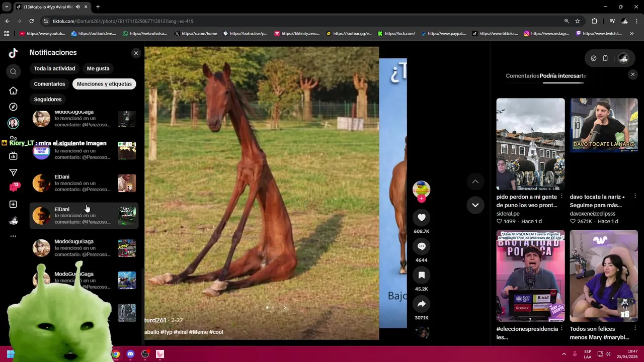Like the horse photo with heart icon

click(422, 217)
